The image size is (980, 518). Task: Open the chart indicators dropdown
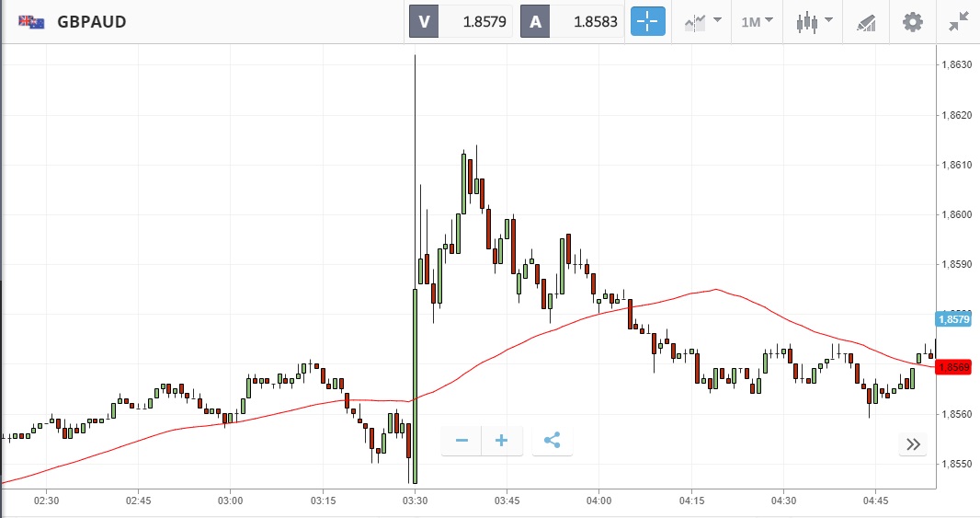click(x=703, y=21)
